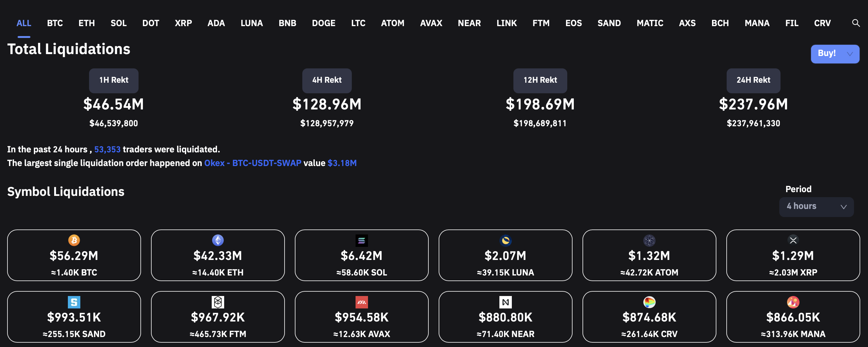Click the LUNA moon icon

(x=505, y=240)
